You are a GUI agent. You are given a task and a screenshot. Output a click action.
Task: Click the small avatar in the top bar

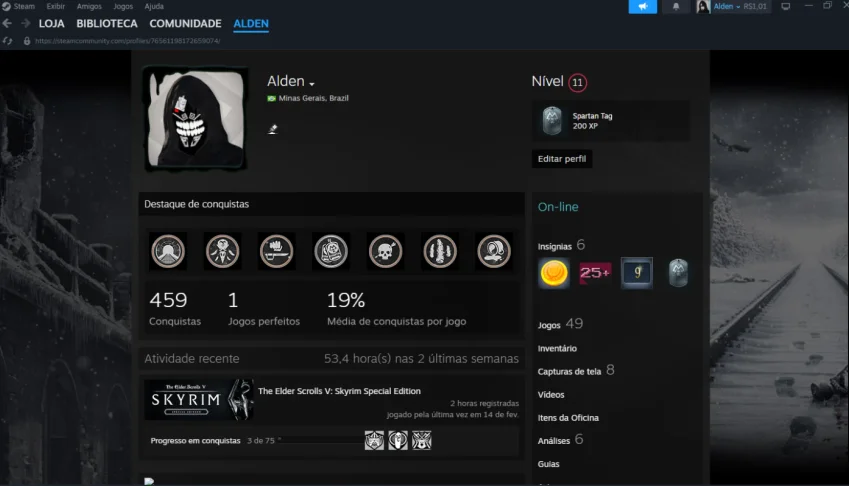tap(703, 6)
